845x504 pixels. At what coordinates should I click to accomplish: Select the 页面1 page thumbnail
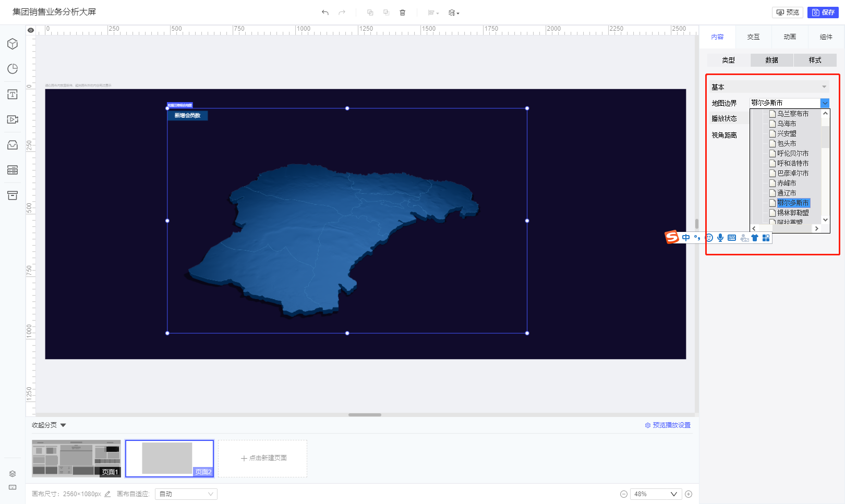click(76, 458)
